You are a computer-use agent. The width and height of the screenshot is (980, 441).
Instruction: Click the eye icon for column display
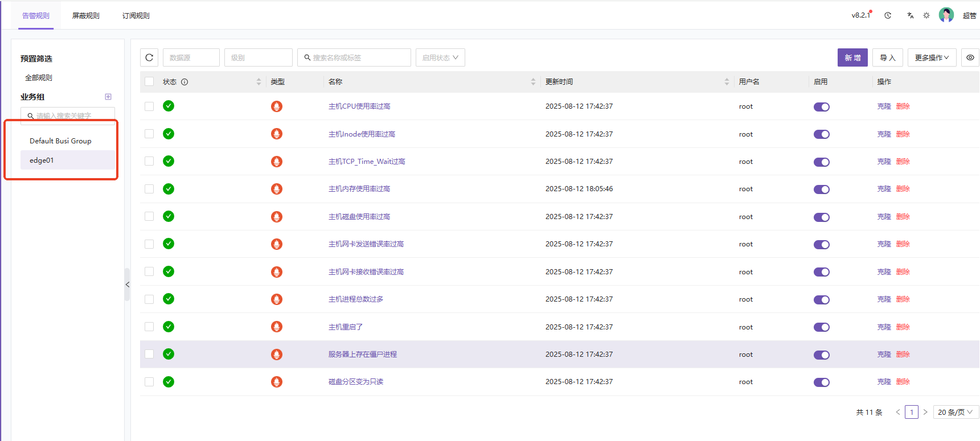[970, 57]
